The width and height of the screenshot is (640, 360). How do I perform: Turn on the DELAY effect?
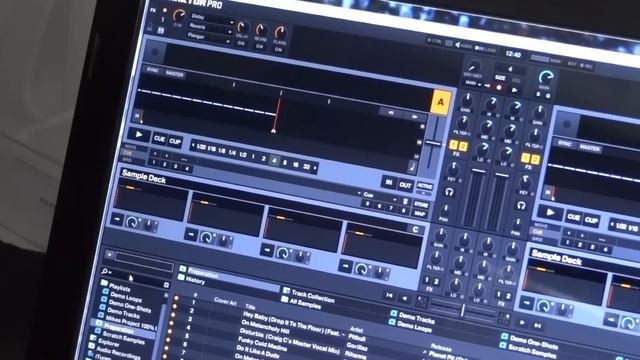pos(241,43)
